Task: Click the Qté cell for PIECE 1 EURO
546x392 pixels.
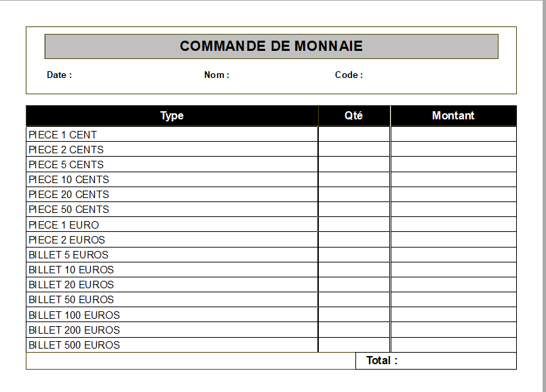Action: 353,225
